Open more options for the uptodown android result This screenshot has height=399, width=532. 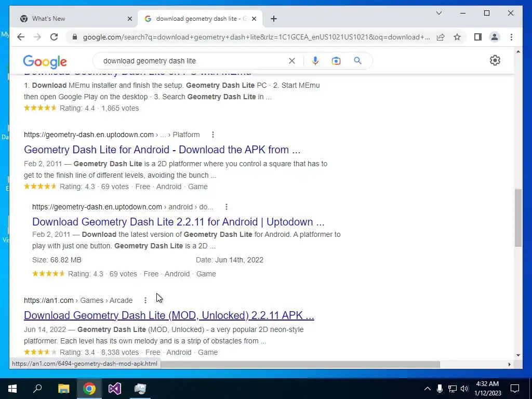tap(227, 207)
